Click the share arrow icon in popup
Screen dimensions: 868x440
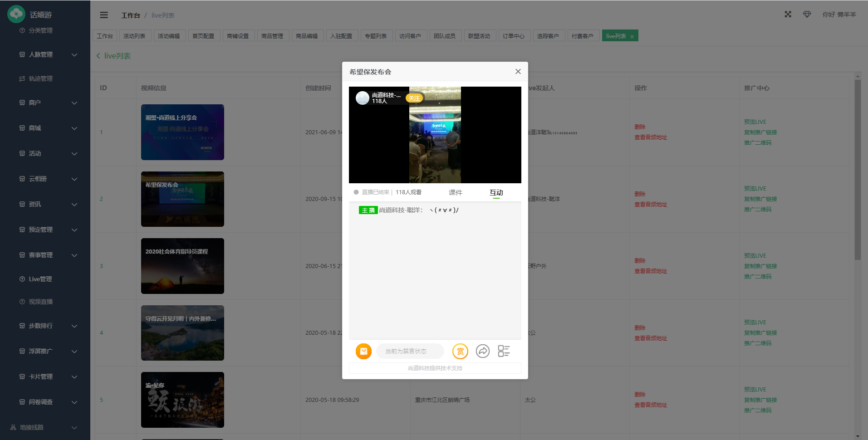(x=483, y=351)
